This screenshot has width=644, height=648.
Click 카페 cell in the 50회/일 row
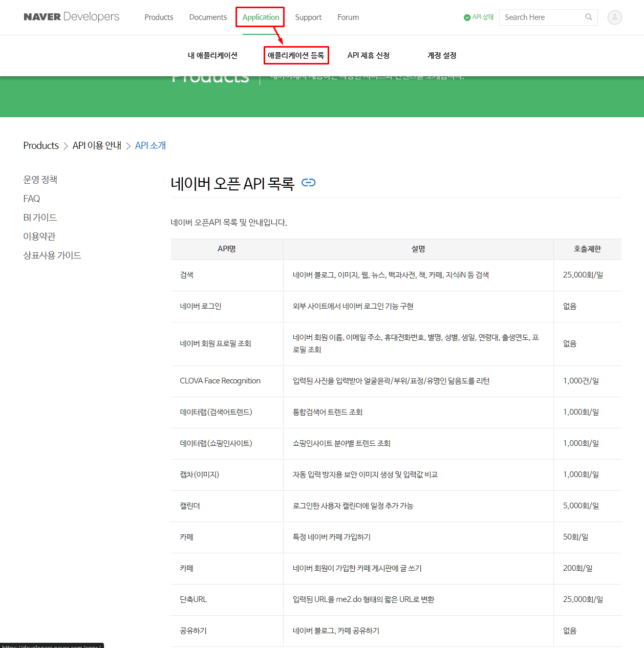[227, 537]
